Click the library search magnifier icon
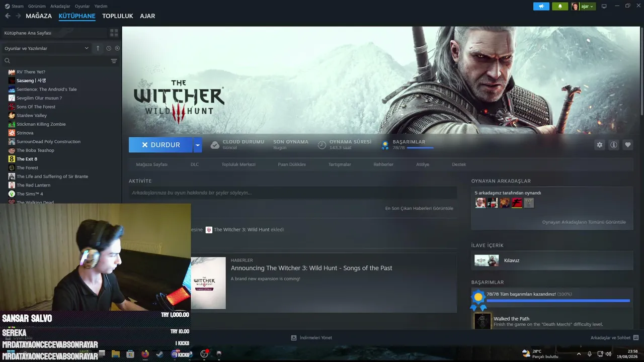The height and width of the screenshot is (362, 644). (7, 61)
